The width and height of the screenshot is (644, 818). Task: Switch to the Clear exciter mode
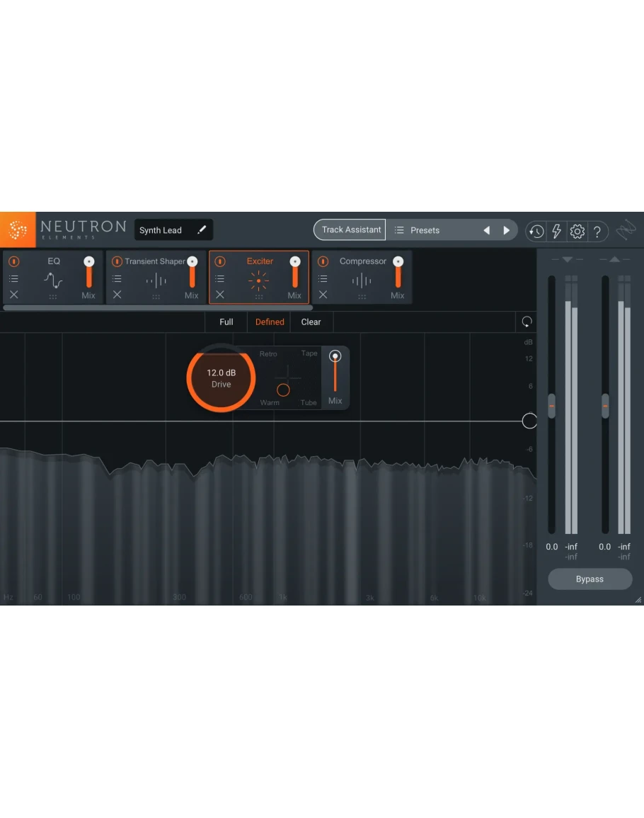(x=311, y=322)
